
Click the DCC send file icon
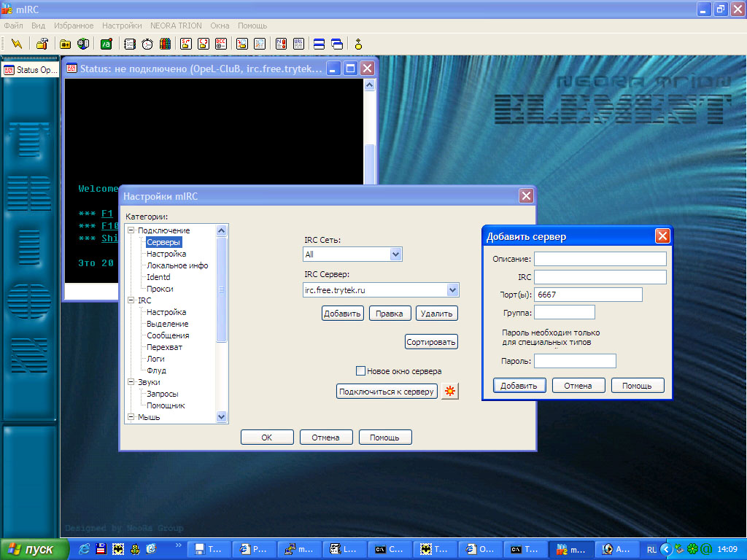point(186,44)
